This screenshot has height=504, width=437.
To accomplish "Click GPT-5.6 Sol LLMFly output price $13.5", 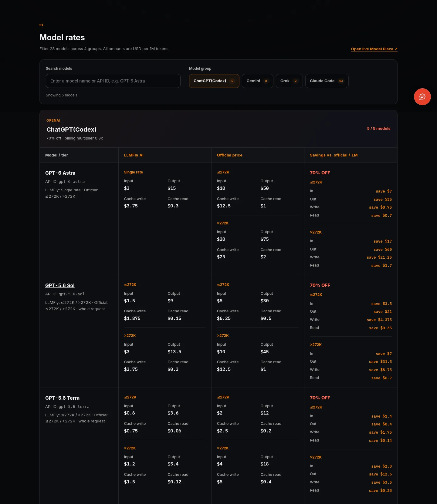I will 174,352.
